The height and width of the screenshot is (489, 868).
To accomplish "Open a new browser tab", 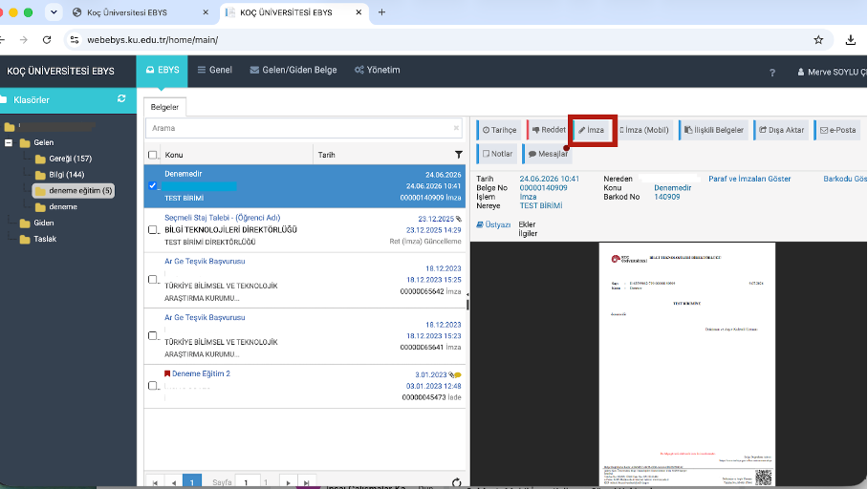I will pyautogui.click(x=381, y=12).
